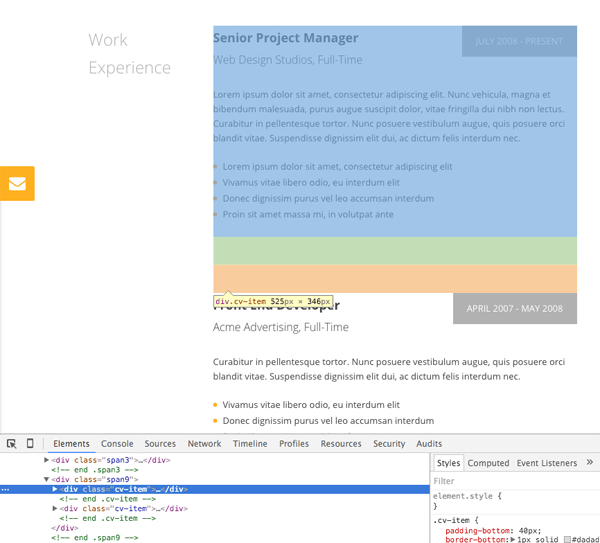Image resolution: width=600 pixels, height=543 pixels.
Task: Expand the second cv-item div
Action: coord(55,508)
